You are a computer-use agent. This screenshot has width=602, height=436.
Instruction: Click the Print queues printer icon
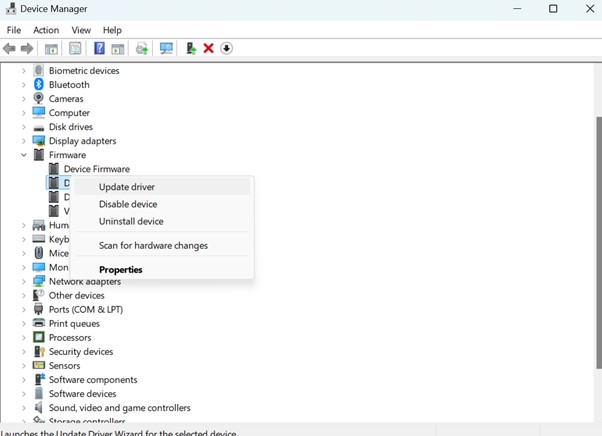[38, 323]
